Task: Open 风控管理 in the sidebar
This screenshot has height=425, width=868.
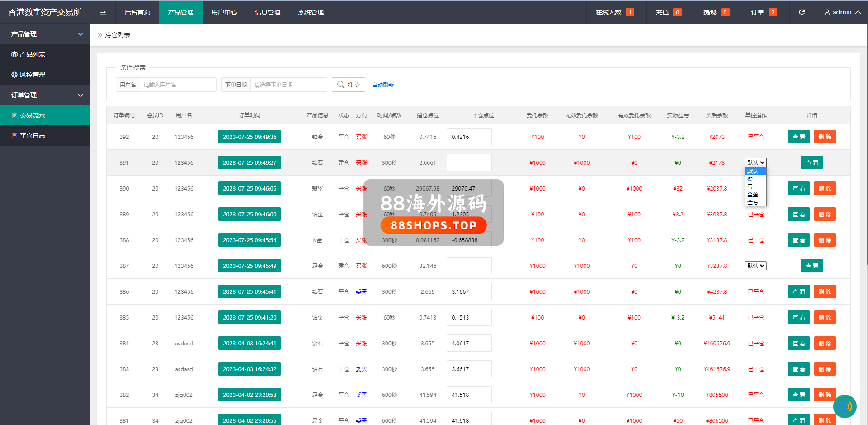Action: tap(32, 75)
